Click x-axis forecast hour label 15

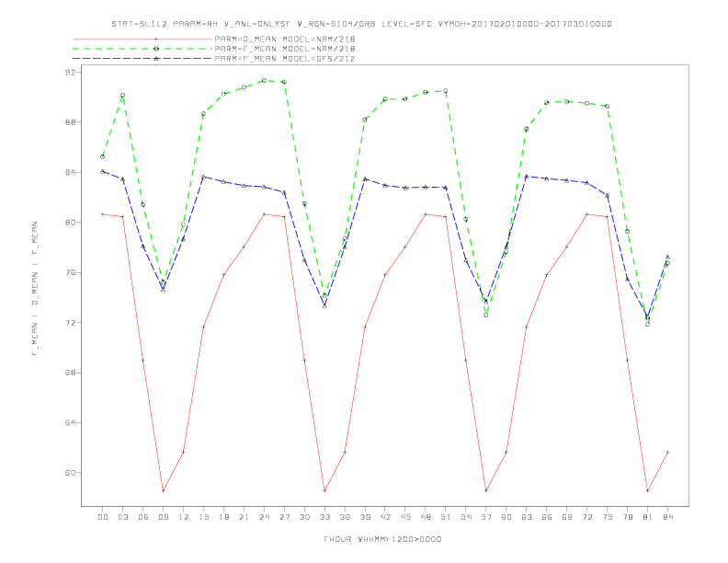[x=203, y=517]
